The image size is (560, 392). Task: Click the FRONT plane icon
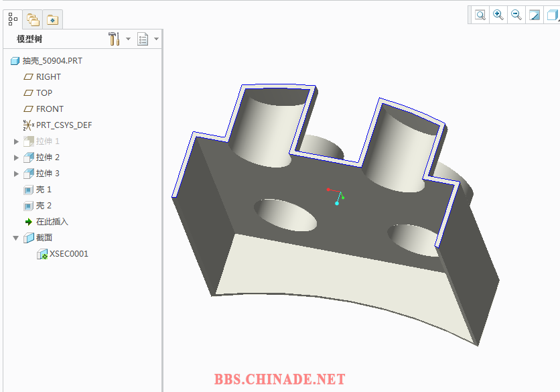(28, 109)
